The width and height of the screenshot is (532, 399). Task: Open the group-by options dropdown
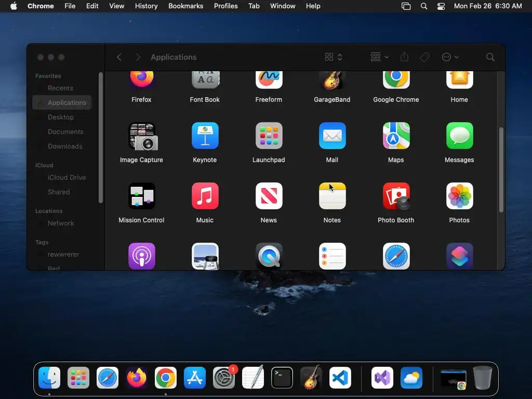379,57
